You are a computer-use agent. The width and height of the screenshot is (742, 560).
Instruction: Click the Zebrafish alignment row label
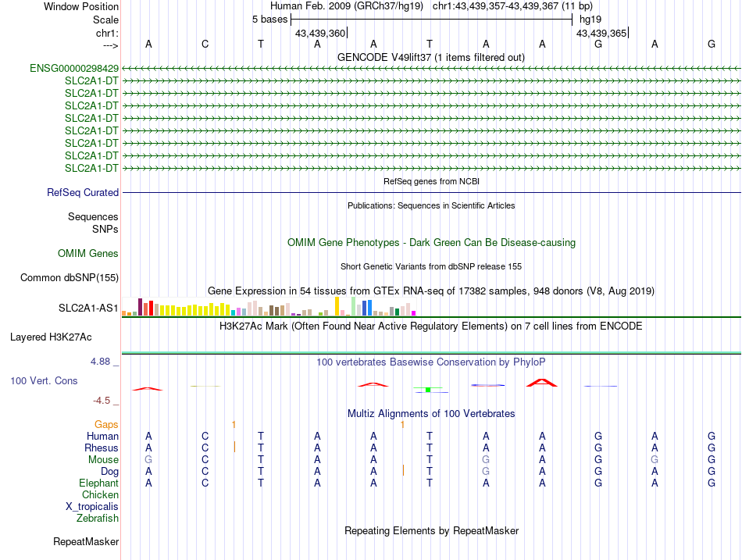coord(98,519)
